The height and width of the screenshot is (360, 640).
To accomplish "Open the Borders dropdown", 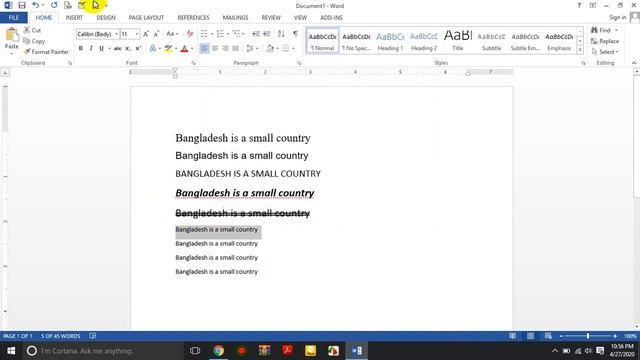I will [293, 49].
